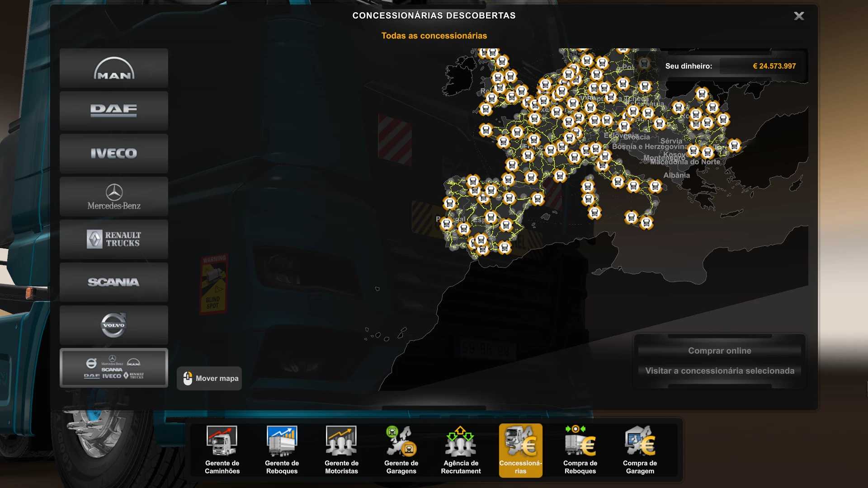Filter dealers by IVECO brand
868x488 pixels.
(x=113, y=154)
